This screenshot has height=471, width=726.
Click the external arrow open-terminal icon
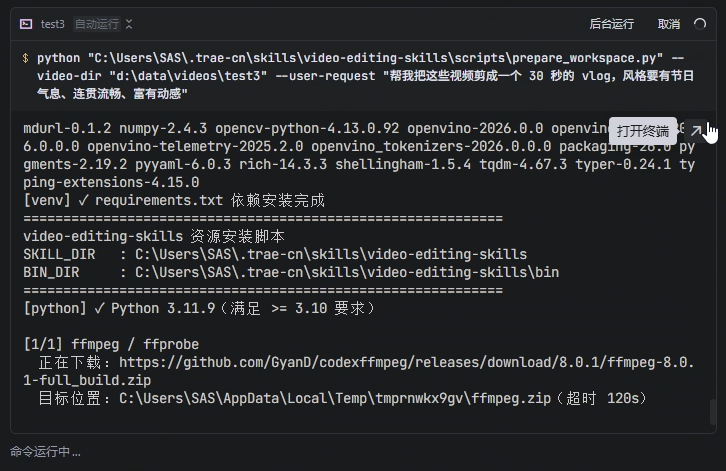(x=696, y=130)
